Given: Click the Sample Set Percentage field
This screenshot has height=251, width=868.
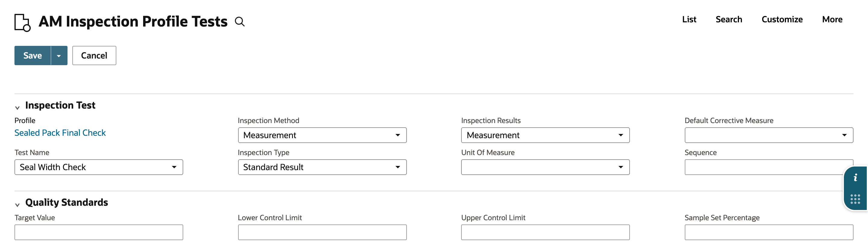Looking at the screenshot, I should pos(769,232).
